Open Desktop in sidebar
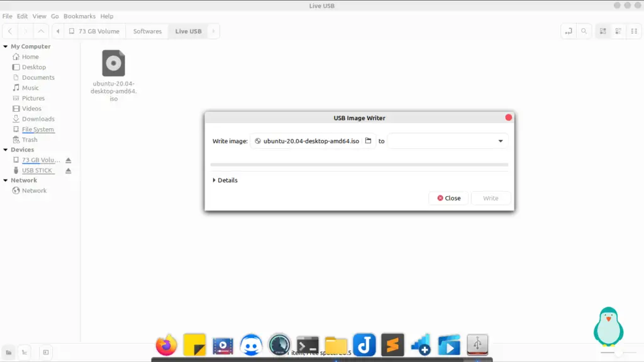The image size is (644, 362). tap(34, 67)
